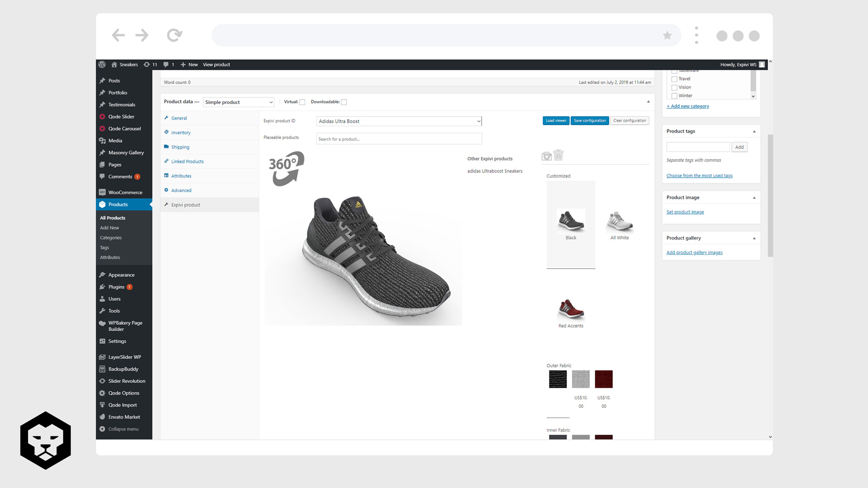Select the Red Accents shoe preset
Viewport: 868px width, 488px height.
tap(571, 313)
